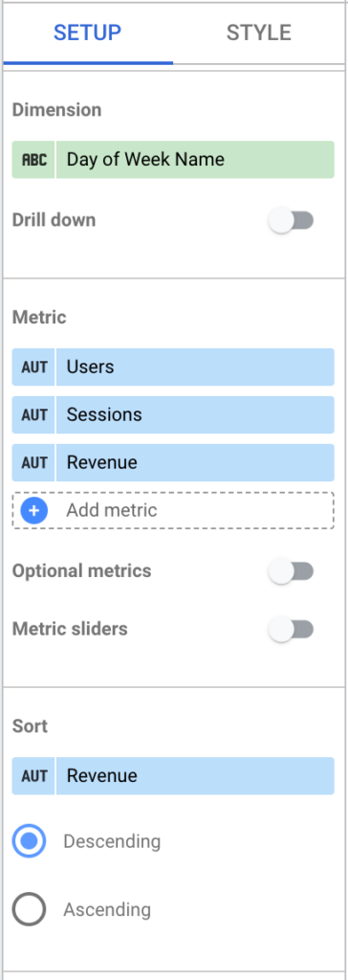Open the SETUP tab
The image size is (348, 980).
[x=87, y=33]
